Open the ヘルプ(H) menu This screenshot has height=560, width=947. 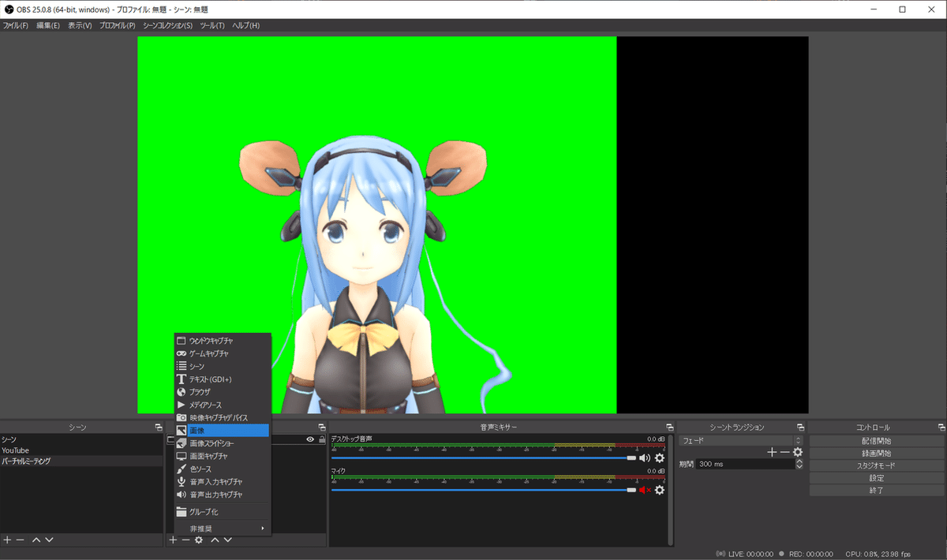245,25
